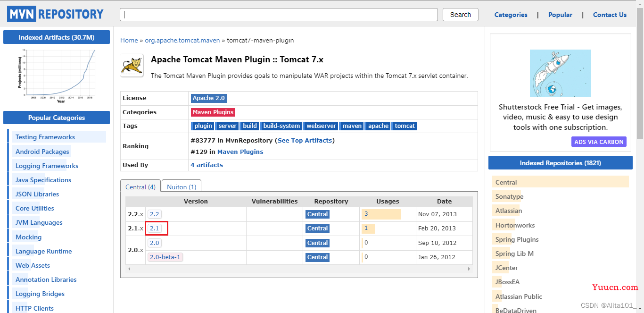Open the Logging Frameworks category
This screenshot has width=644, height=313.
[47, 166]
